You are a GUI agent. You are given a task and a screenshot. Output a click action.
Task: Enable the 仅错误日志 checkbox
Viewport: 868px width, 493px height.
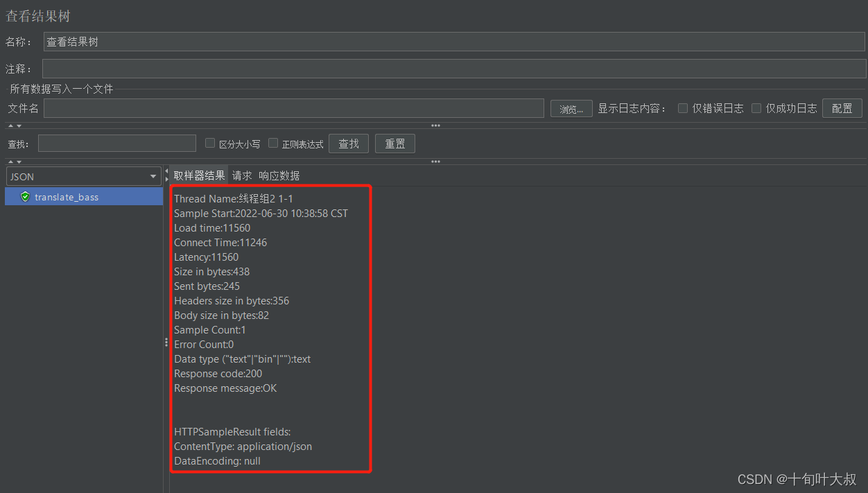pos(683,108)
